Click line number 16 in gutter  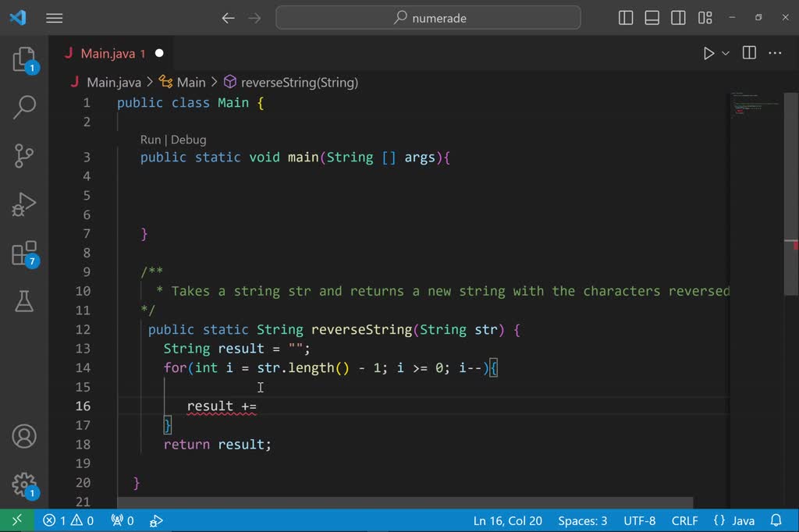pos(83,406)
